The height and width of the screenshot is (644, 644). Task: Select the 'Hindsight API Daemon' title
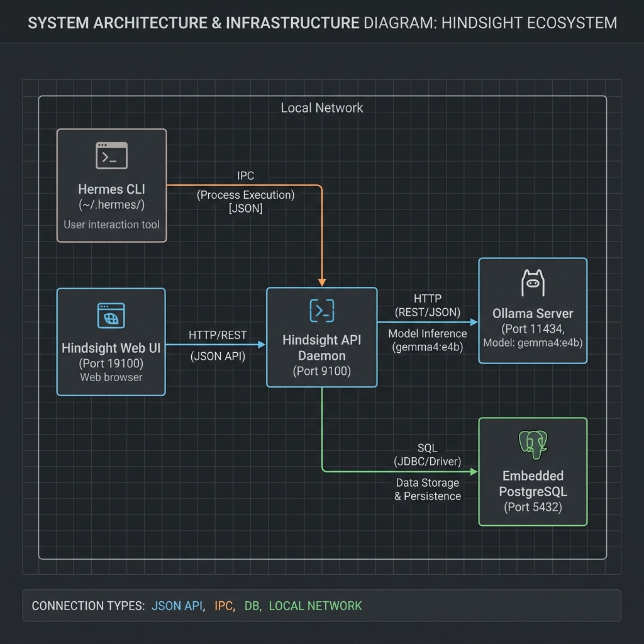pos(321,347)
